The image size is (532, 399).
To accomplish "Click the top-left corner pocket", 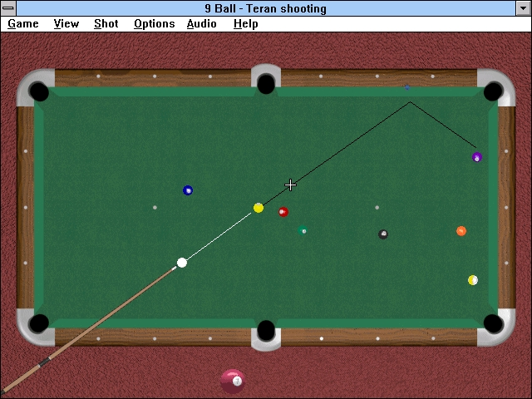I will click(x=39, y=91).
